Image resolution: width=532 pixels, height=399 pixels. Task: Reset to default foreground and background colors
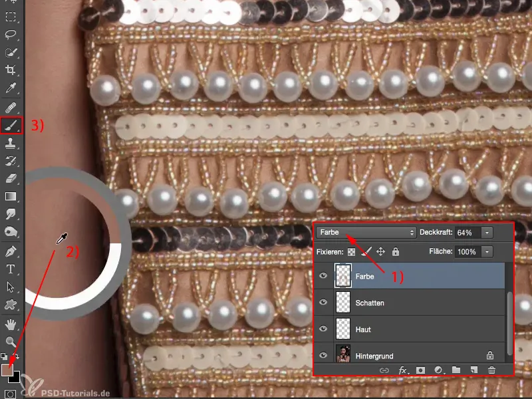(4, 356)
